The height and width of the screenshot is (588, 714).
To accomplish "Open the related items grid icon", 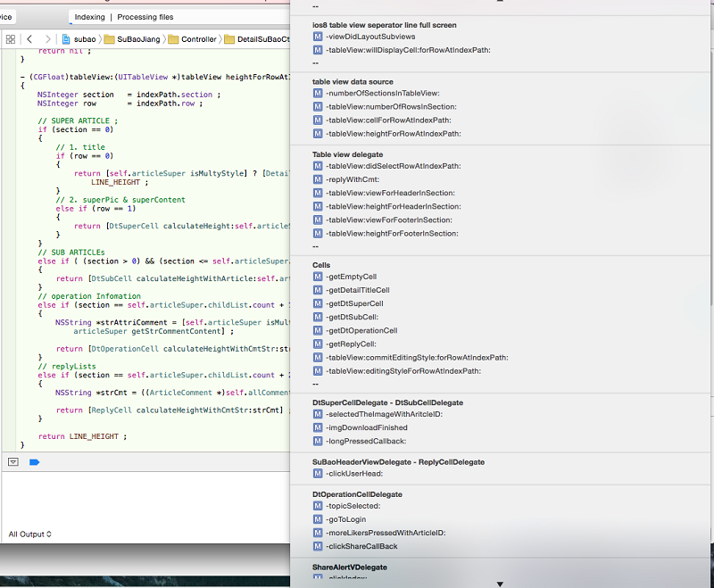I will coord(10,39).
